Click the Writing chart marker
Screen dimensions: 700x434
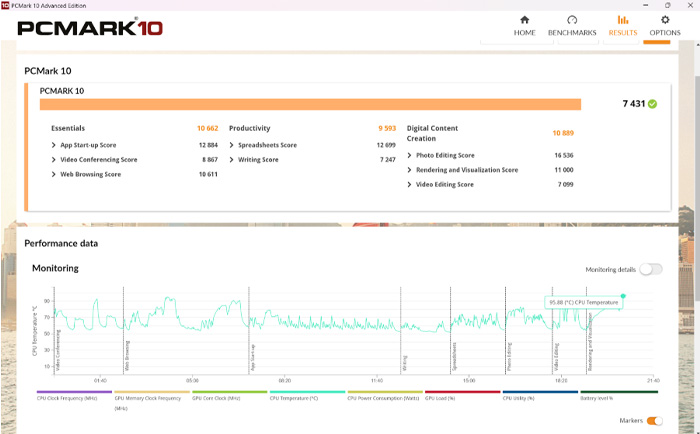pos(405,363)
